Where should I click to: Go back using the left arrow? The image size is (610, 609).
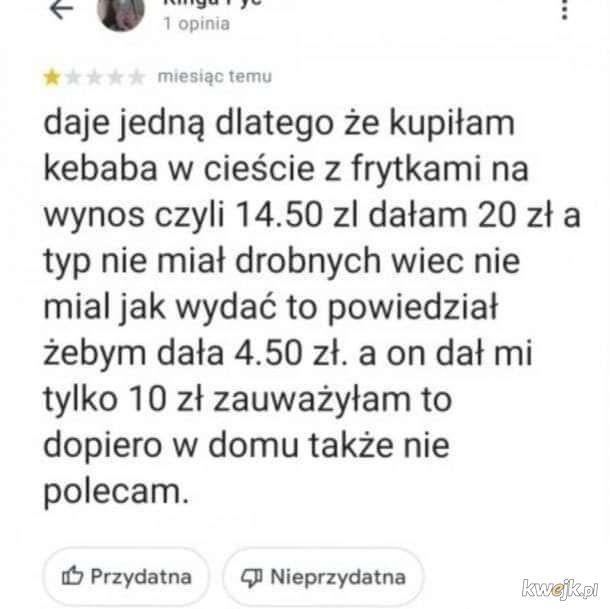point(61,9)
